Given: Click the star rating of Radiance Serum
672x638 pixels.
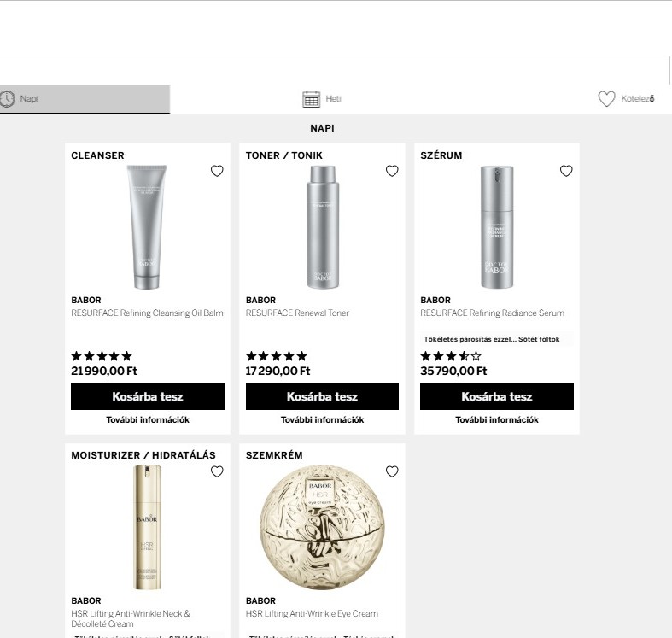Looking at the screenshot, I should (x=451, y=356).
